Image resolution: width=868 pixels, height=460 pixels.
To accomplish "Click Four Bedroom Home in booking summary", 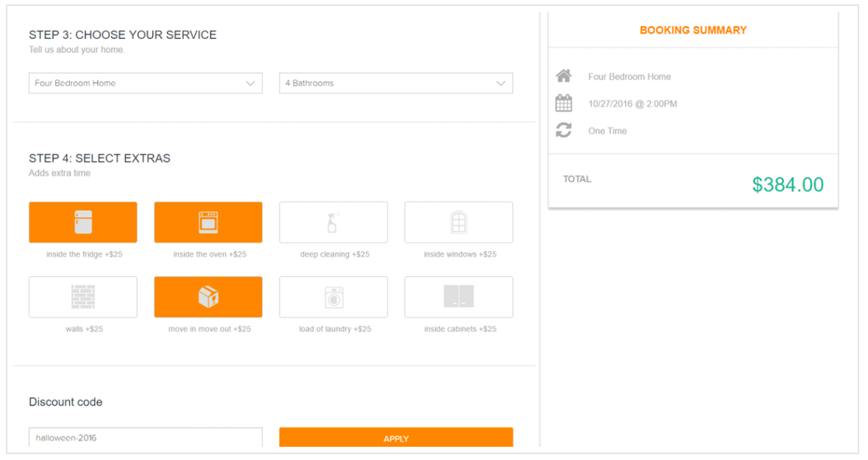I will click(630, 77).
